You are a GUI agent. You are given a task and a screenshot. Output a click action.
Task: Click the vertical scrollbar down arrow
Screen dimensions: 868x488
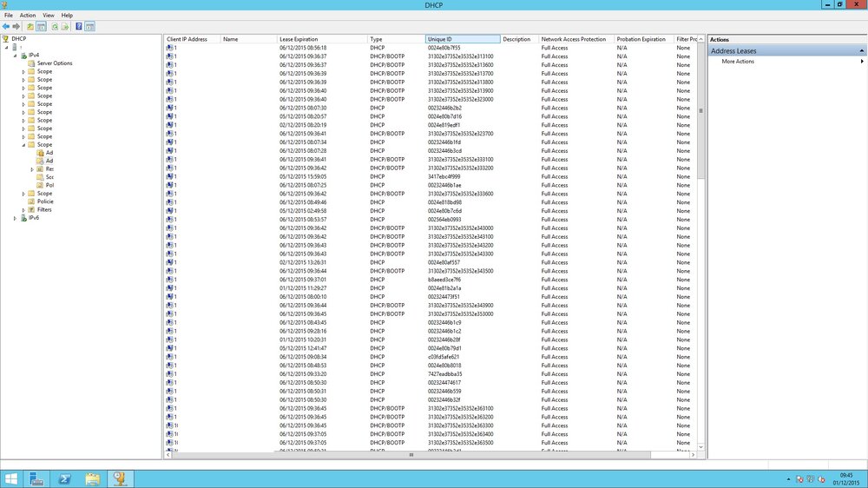(x=700, y=447)
